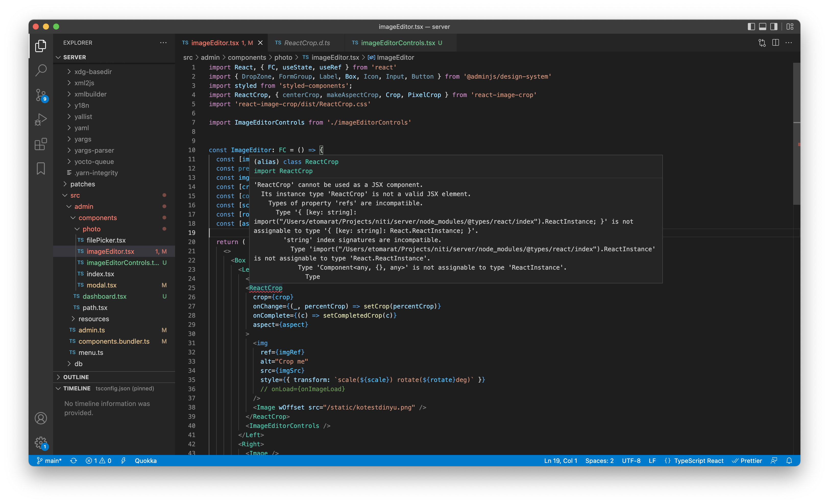Click the main* branch indicator
This screenshot has height=504, width=829.
pos(50,461)
